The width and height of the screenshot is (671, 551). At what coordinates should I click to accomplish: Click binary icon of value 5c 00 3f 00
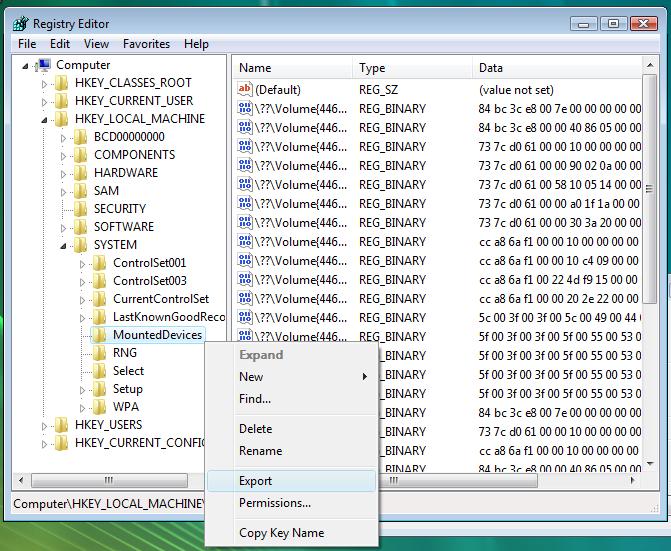245,317
